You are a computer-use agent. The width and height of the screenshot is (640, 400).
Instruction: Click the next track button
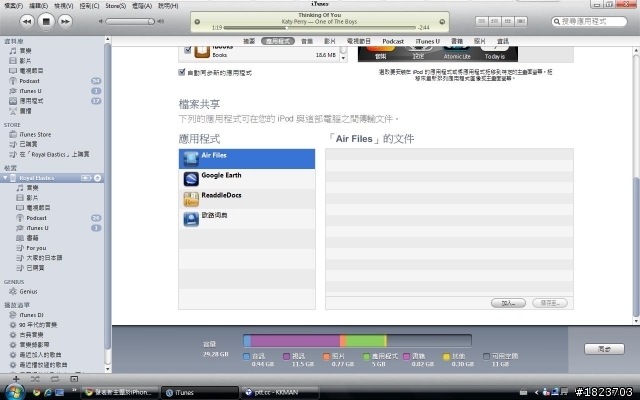point(65,21)
